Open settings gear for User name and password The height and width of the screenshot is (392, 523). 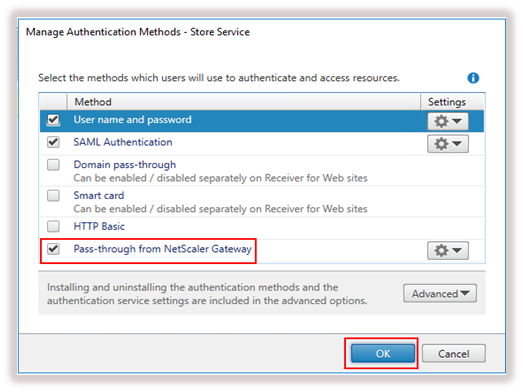(448, 121)
